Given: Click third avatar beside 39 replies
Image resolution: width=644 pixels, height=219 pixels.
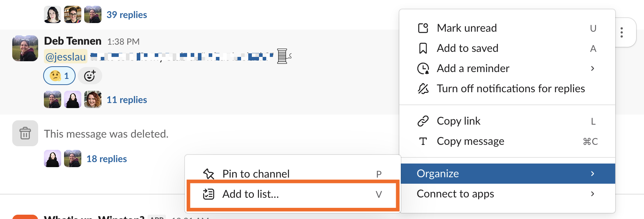Looking at the screenshot, I should pyautogui.click(x=93, y=14).
